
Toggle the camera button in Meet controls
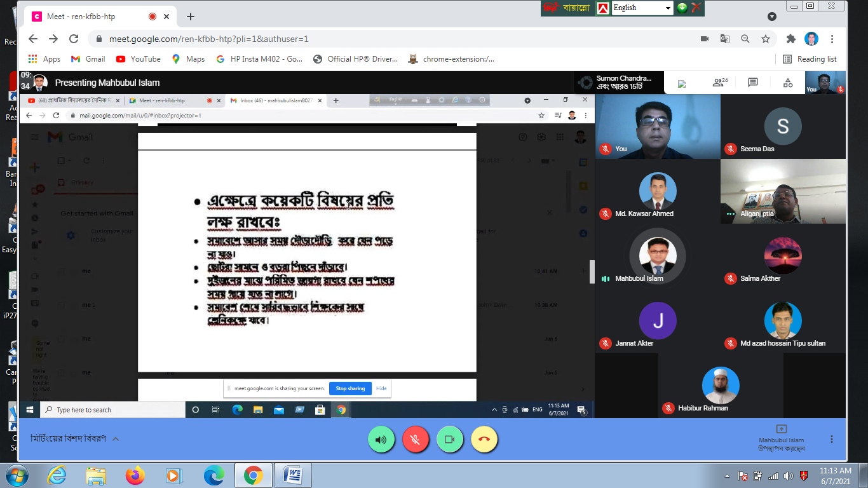pos(450,439)
